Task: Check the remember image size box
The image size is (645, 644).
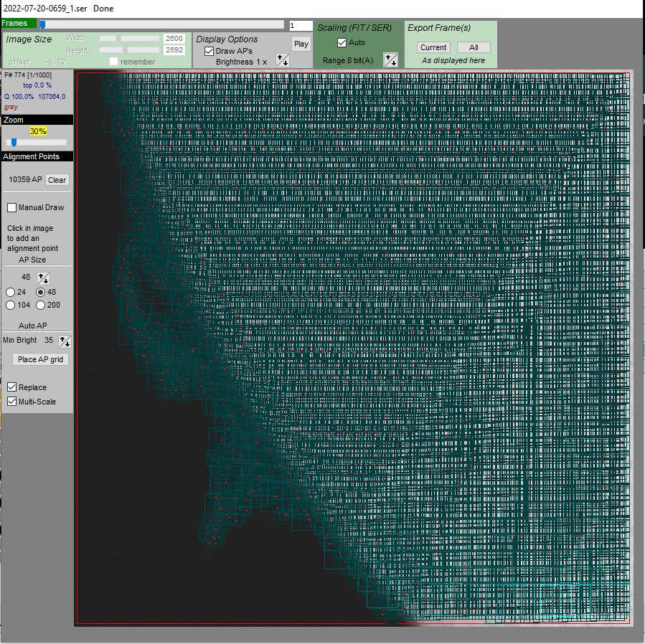Action: pos(113,62)
